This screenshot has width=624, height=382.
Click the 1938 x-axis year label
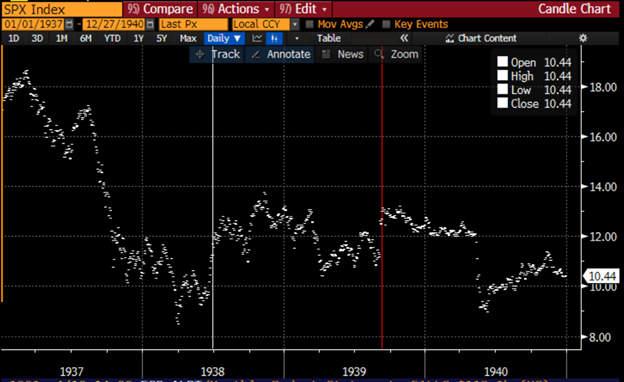click(x=213, y=372)
